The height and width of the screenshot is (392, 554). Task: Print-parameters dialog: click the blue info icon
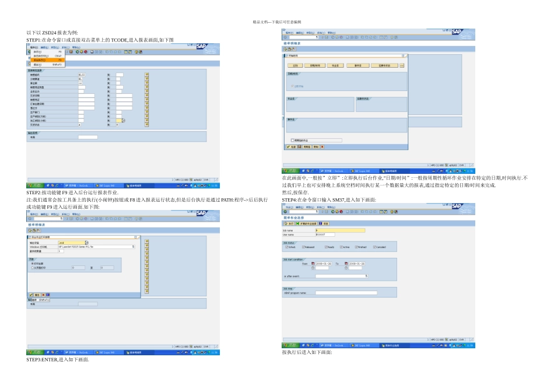(48, 295)
